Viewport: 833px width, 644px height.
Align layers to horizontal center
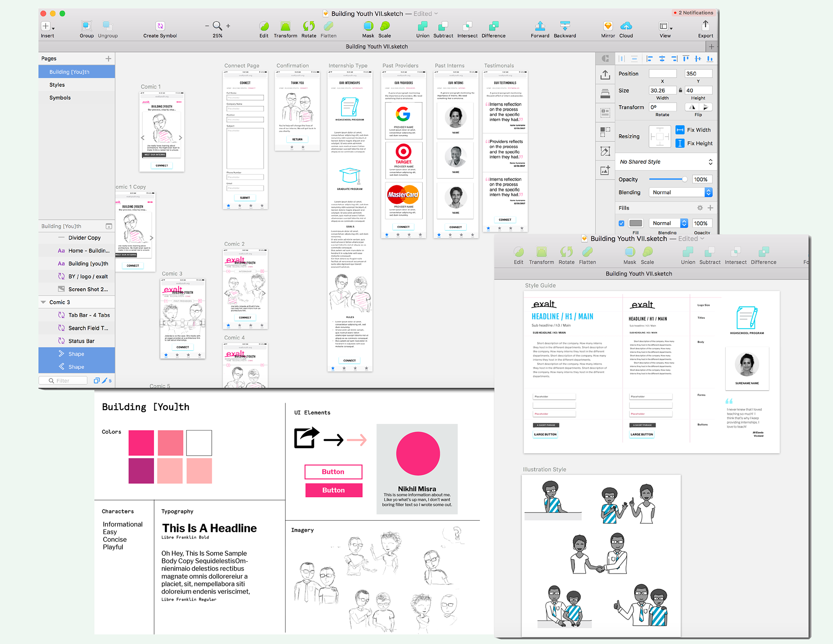click(x=662, y=59)
